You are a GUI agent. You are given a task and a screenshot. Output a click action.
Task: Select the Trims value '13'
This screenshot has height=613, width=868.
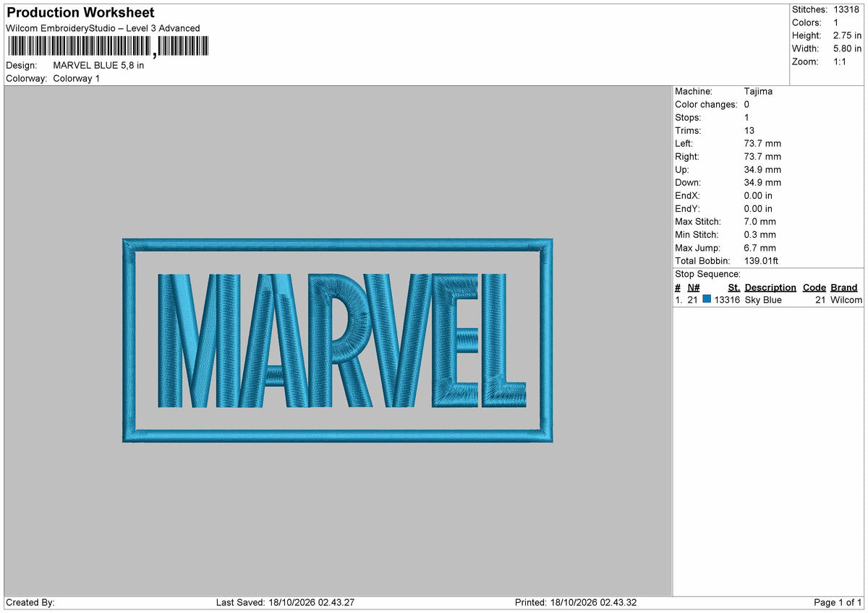[749, 130]
